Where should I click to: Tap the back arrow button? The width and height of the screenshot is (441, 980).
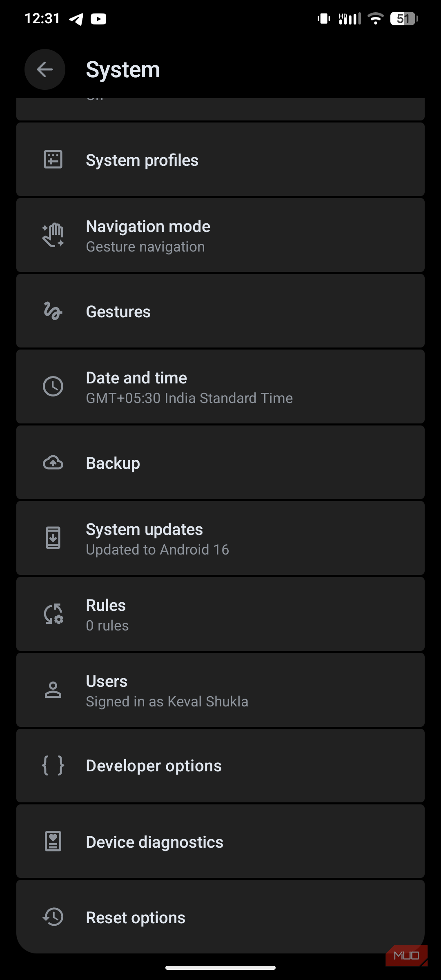(45, 69)
